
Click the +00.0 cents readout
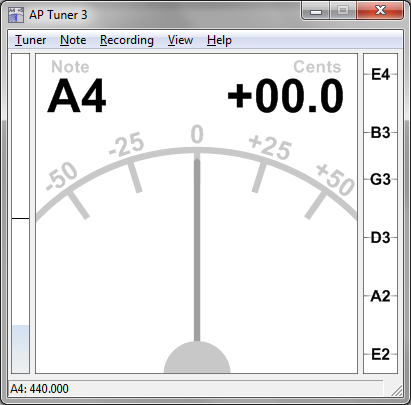[285, 96]
